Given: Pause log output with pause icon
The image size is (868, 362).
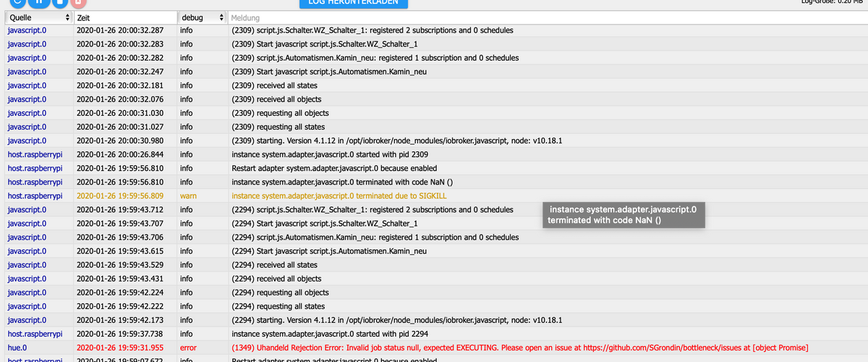Looking at the screenshot, I should click(39, 2).
